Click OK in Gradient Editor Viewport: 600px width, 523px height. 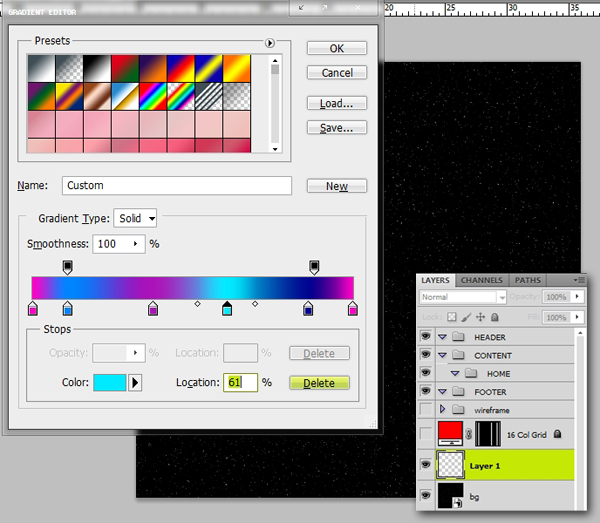pos(337,48)
